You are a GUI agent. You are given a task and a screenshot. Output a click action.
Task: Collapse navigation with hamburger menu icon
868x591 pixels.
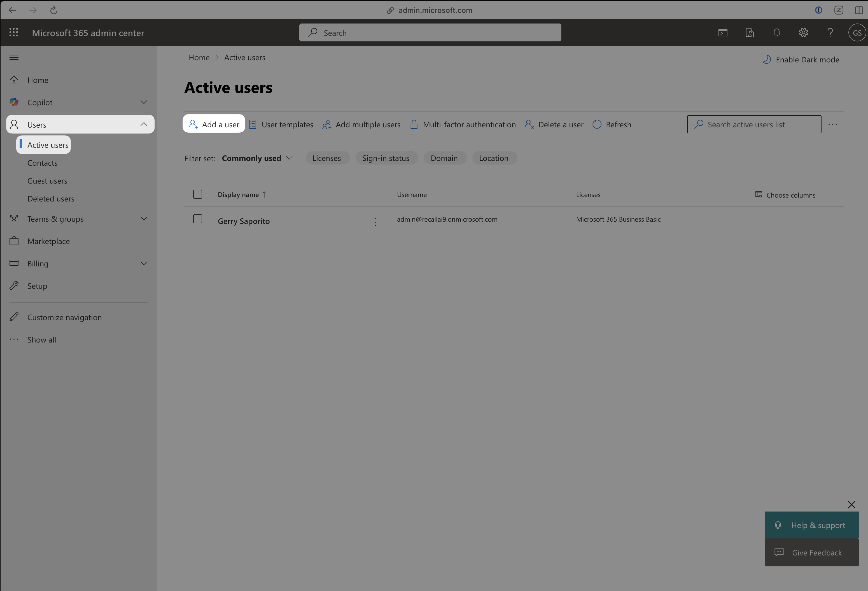14,57
